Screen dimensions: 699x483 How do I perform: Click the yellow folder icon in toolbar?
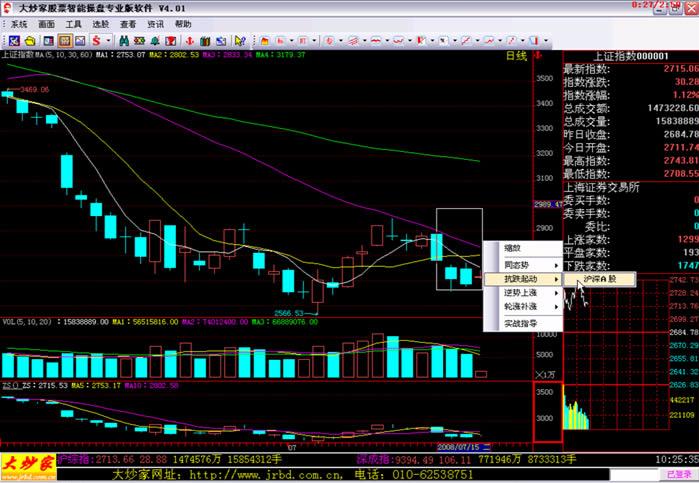coord(30,40)
